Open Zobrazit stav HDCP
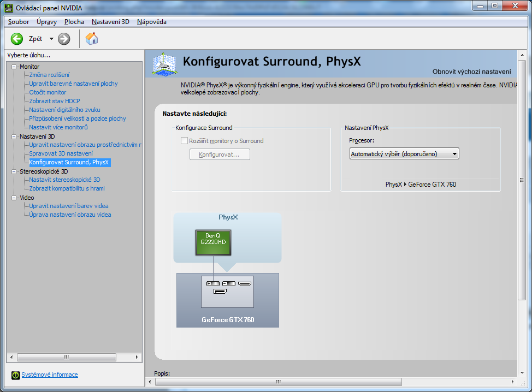This screenshot has height=392, width=532. click(54, 101)
